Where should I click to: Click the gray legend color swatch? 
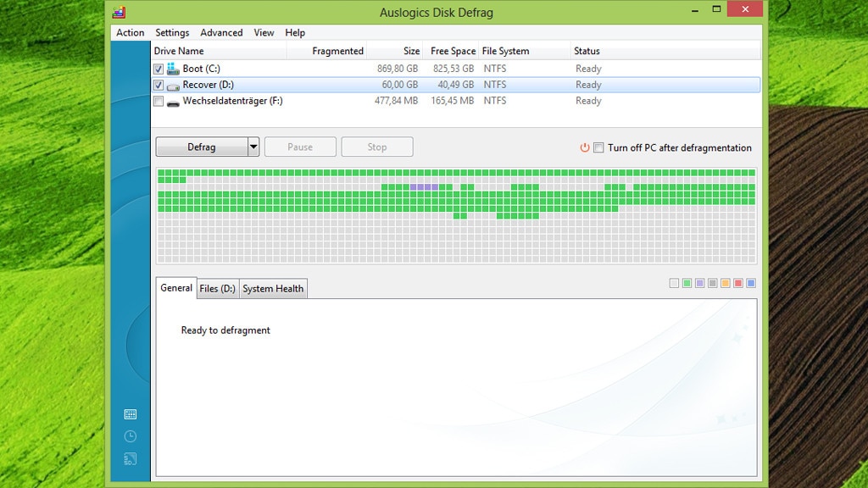pyautogui.click(x=712, y=283)
